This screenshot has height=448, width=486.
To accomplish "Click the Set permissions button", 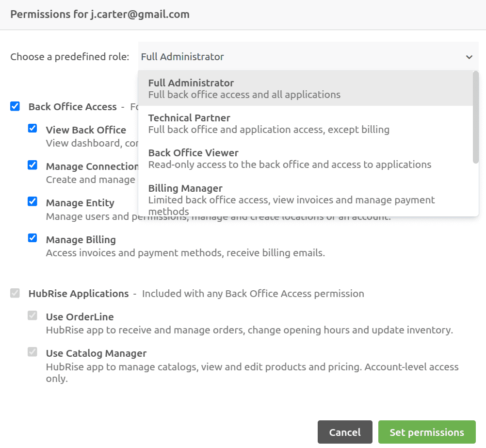I will (x=426, y=432).
